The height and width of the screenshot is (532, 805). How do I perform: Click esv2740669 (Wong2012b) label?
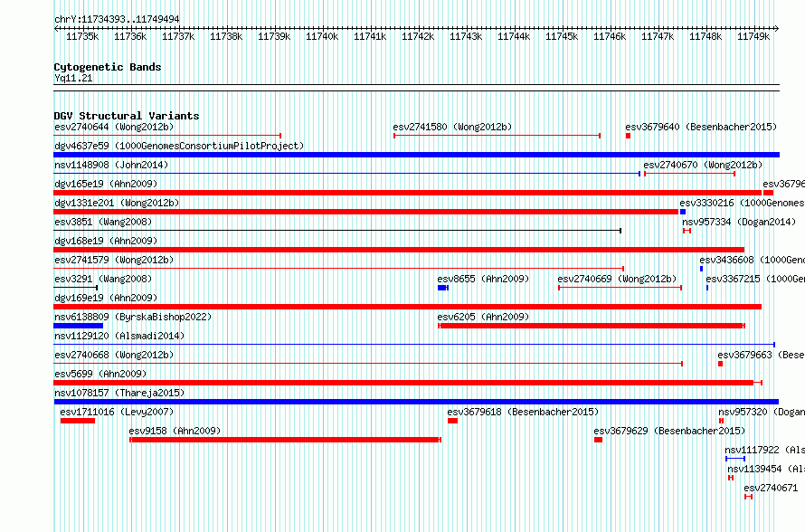617,279
